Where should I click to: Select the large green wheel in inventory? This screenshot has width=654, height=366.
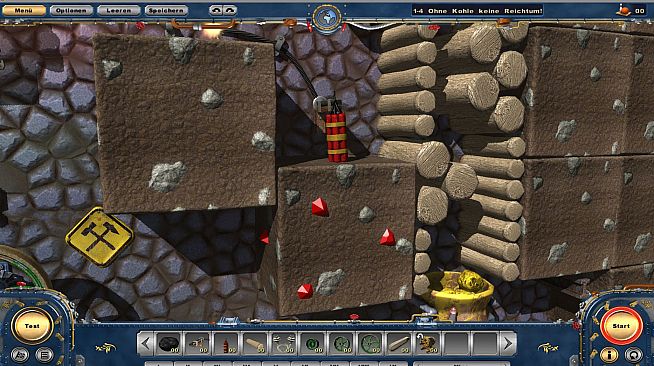370,344
